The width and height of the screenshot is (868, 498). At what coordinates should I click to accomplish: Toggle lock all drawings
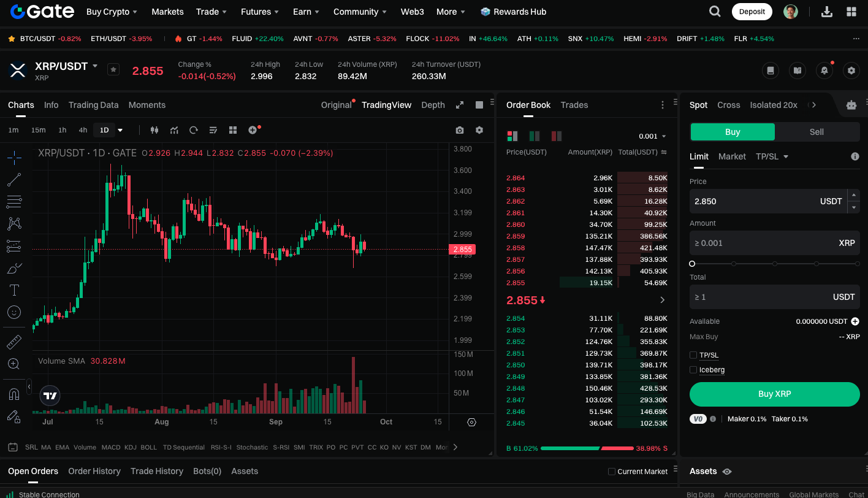tap(14, 416)
